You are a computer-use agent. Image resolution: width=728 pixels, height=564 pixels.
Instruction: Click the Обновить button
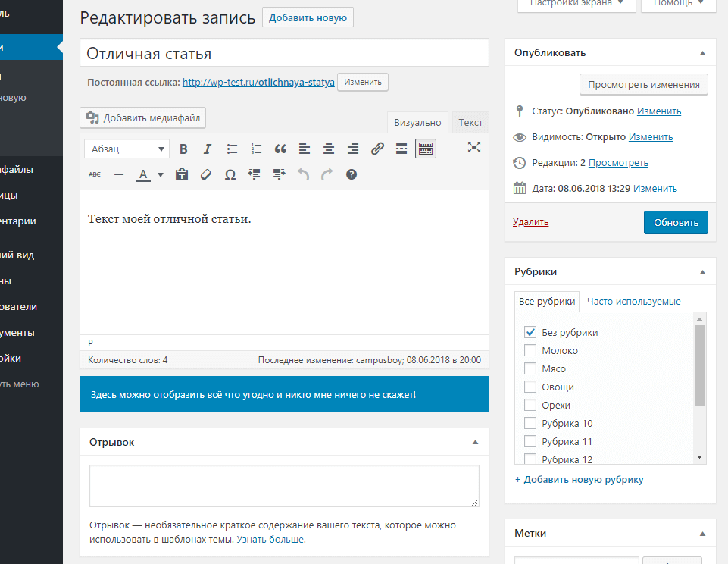click(x=676, y=223)
